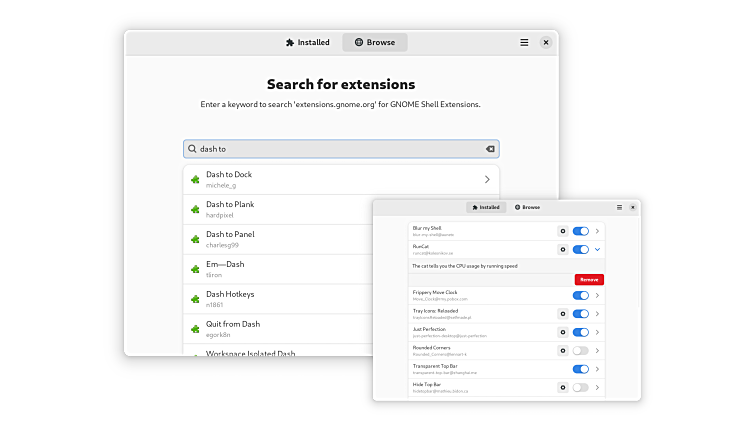Disable Frippery Move Clock switch
The image size is (752, 423).
(581, 295)
